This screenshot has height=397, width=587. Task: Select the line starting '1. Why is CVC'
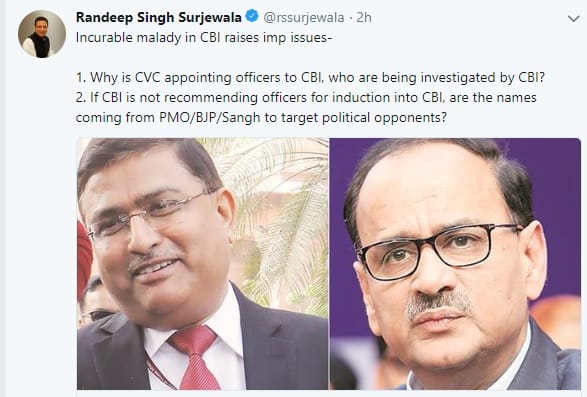310,78
